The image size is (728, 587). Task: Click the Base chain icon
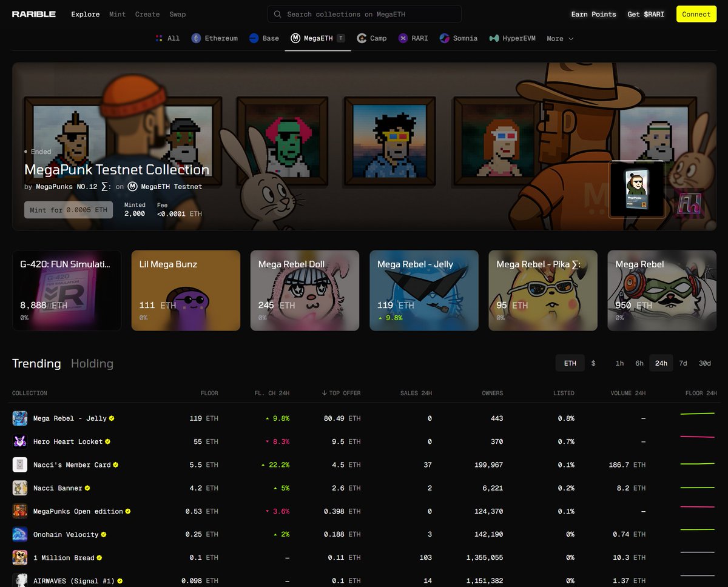click(x=254, y=38)
